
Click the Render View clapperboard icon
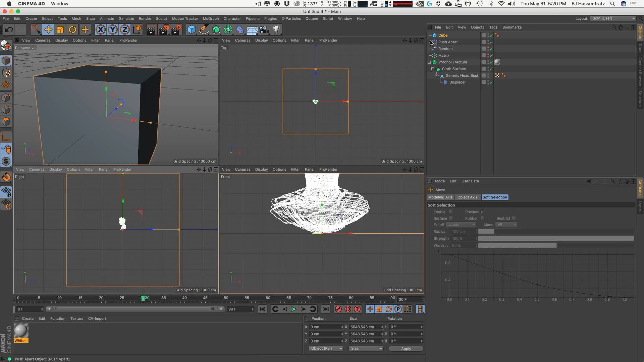pyautogui.click(x=151, y=30)
